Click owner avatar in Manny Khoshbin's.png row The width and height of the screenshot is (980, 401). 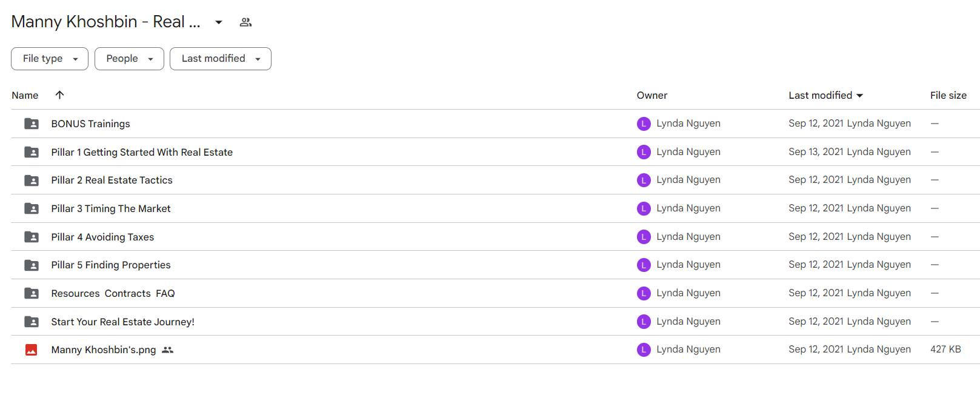pos(644,350)
